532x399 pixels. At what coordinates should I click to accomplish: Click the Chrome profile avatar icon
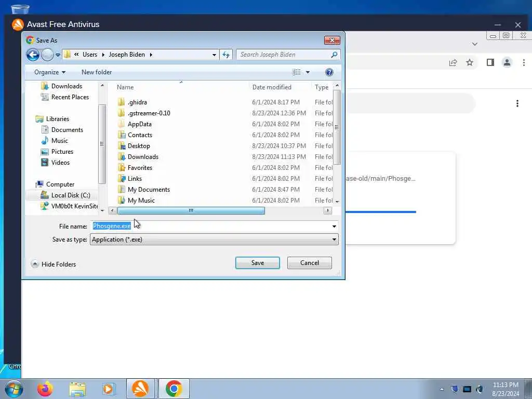pyautogui.click(x=507, y=62)
